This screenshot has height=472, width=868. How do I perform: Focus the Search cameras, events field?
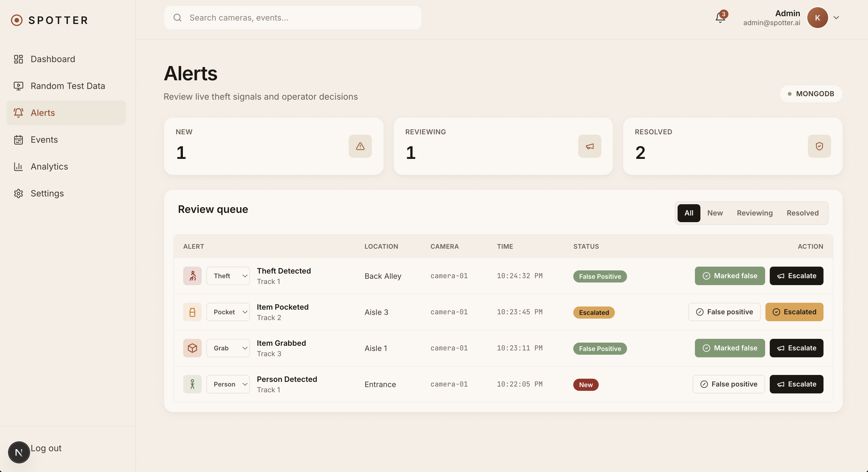pyautogui.click(x=292, y=18)
